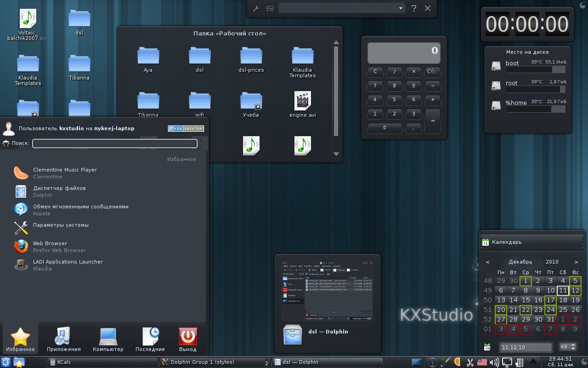Open the dsl folder on the desktop
This screenshot has height=368, width=588.
tap(79, 22)
